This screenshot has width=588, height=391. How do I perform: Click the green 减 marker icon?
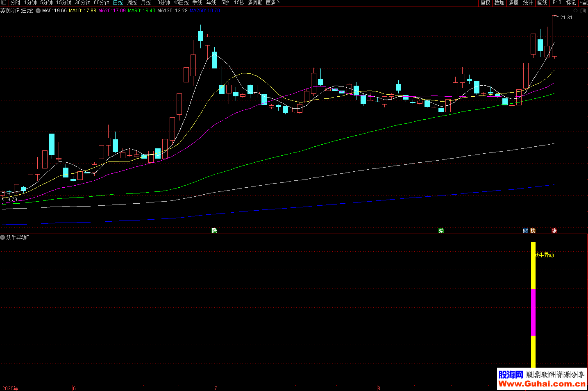point(441,230)
